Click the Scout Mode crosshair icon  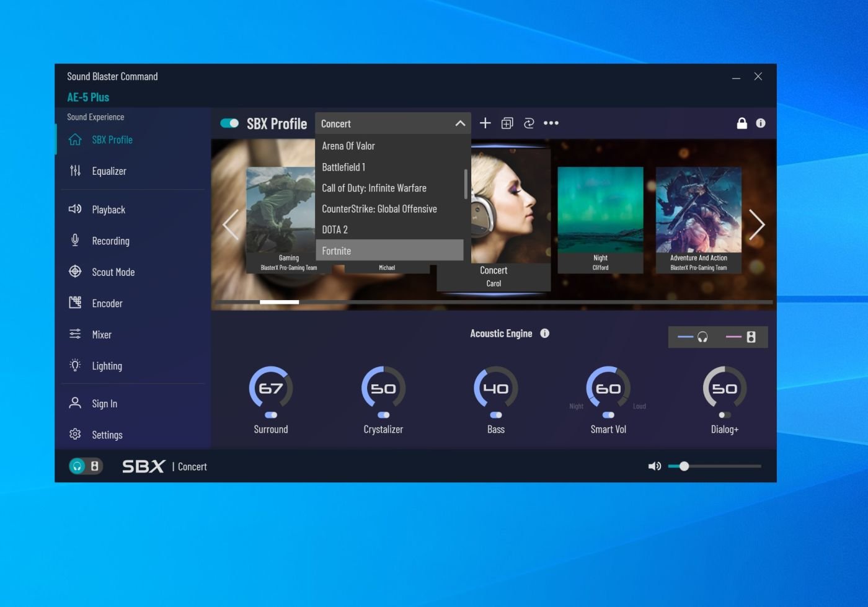coord(75,272)
